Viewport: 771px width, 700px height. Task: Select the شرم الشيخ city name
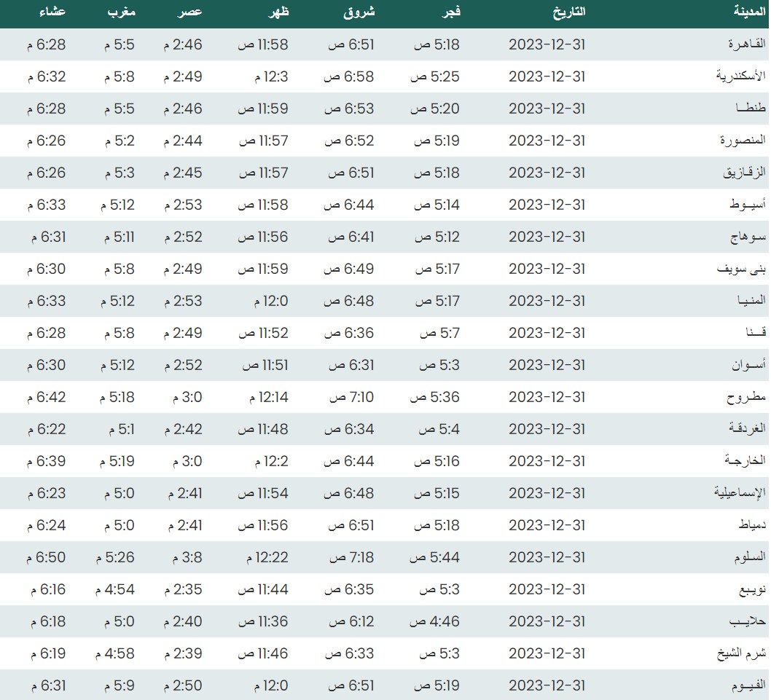742,654
